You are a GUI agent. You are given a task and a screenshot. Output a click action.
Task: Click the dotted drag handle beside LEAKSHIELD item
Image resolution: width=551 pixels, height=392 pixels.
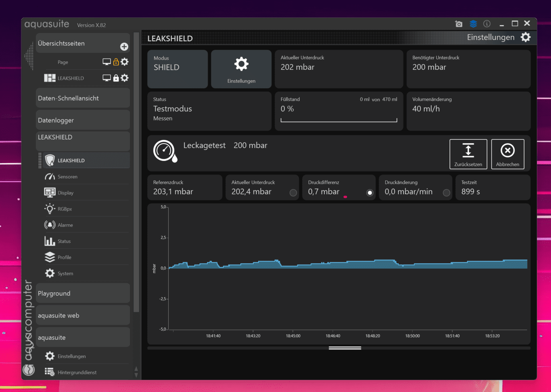[40, 160]
